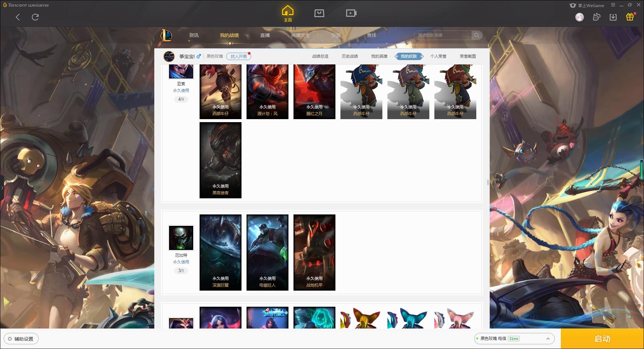644x349 pixels.
Task: Click the 永久使用 label under 亚索
Action: 181,91
